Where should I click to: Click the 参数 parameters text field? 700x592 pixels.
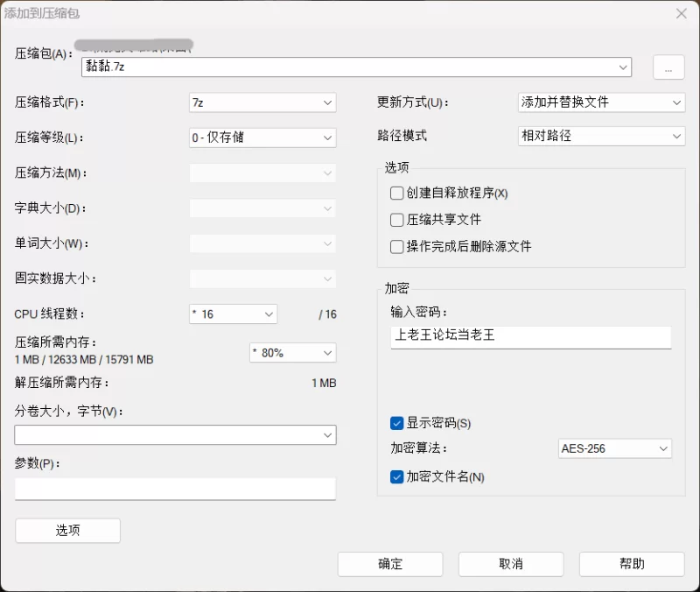(x=175, y=488)
